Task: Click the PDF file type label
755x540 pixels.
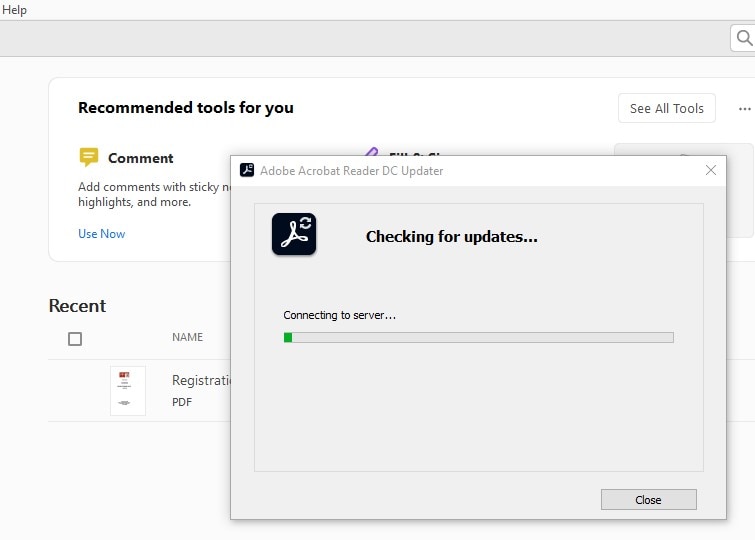Action: click(x=182, y=402)
